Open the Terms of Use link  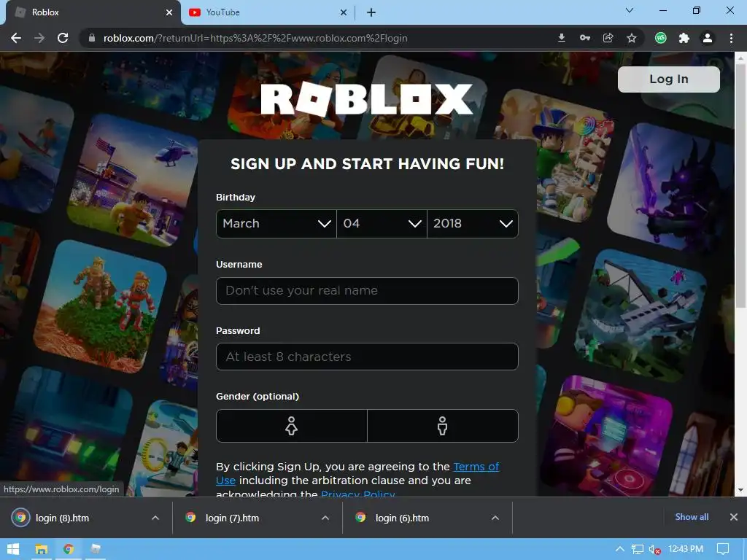pos(476,467)
